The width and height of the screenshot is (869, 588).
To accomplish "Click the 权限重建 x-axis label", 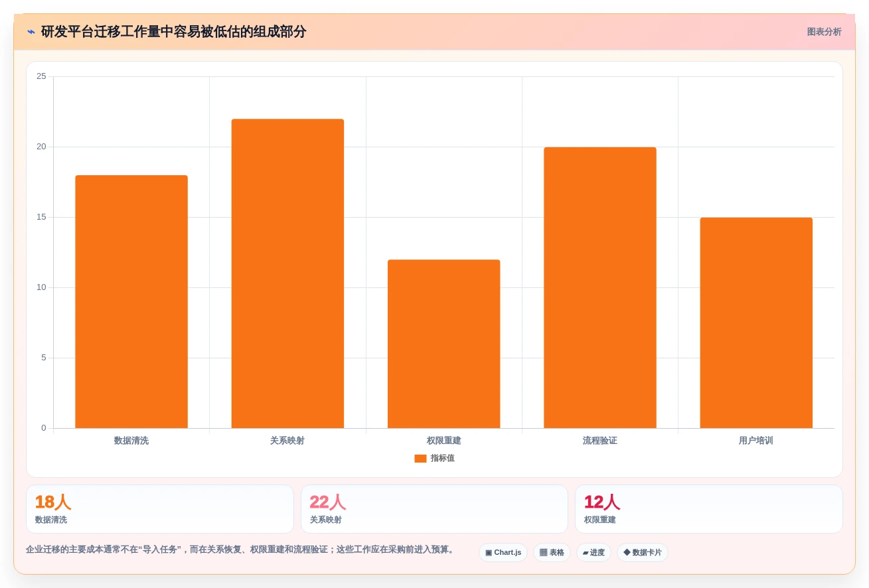I will (444, 441).
